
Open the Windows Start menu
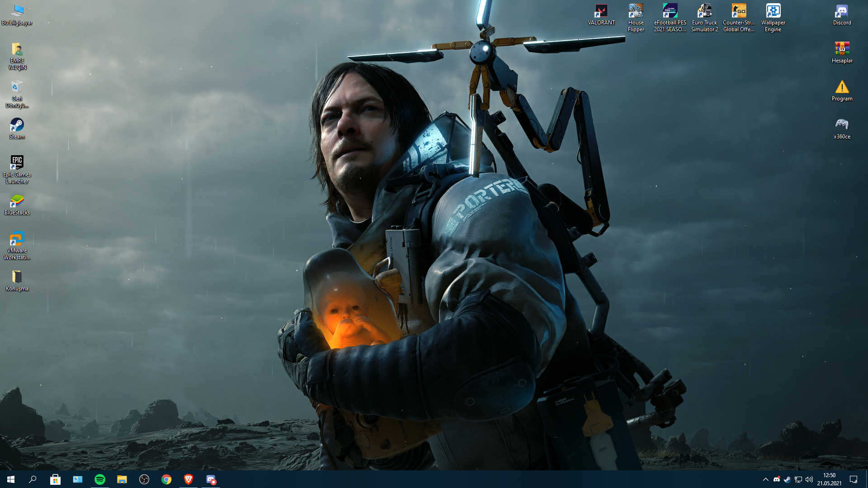click(11, 479)
